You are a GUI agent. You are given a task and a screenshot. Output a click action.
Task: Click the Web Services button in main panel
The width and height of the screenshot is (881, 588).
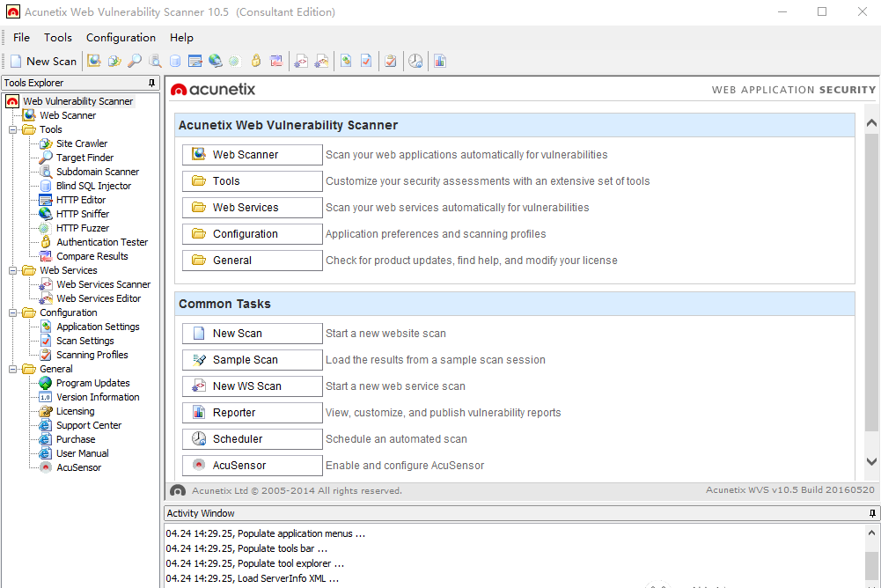[x=252, y=208]
